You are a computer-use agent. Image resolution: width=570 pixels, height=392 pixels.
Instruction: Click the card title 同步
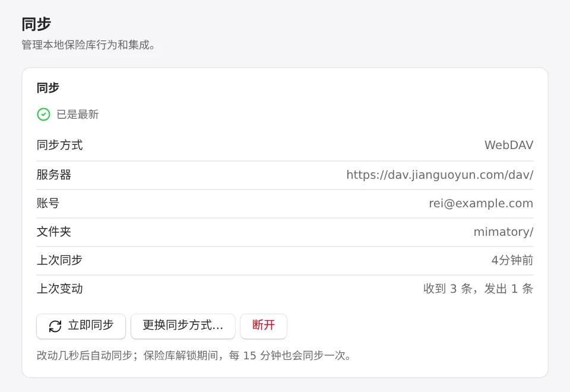pyautogui.click(x=48, y=88)
